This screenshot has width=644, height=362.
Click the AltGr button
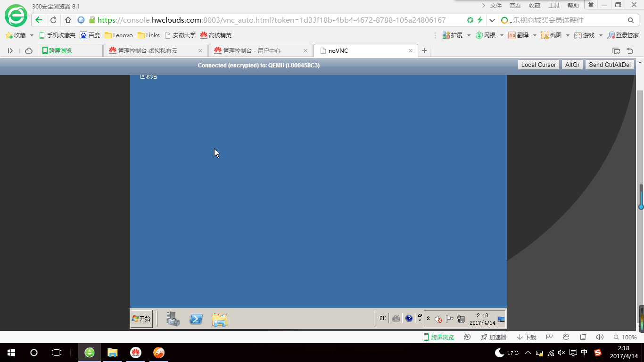point(572,65)
